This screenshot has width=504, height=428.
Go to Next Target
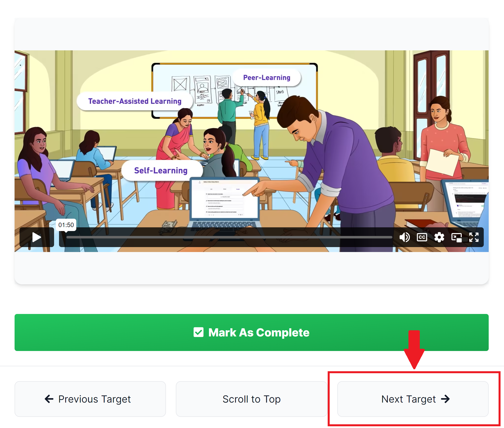pyautogui.click(x=413, y=399)
